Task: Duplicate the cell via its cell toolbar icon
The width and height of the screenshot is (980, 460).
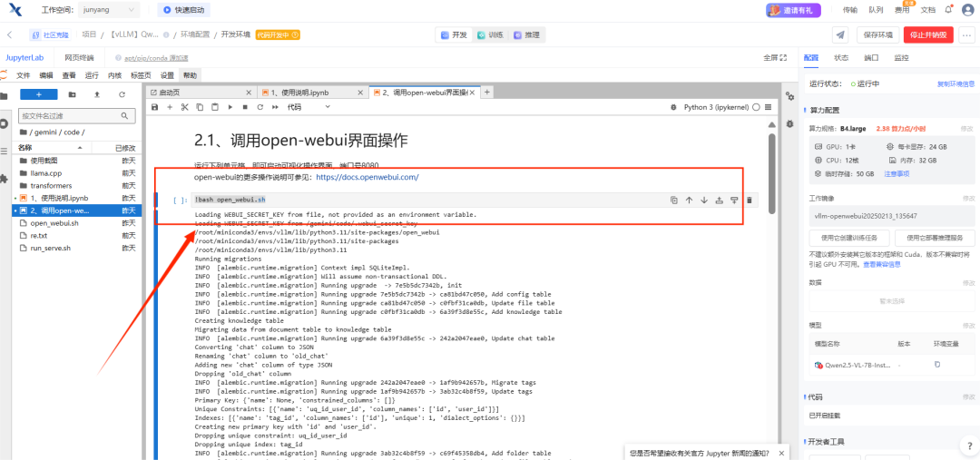Action: pyautogui.click(x=674, y=200)
